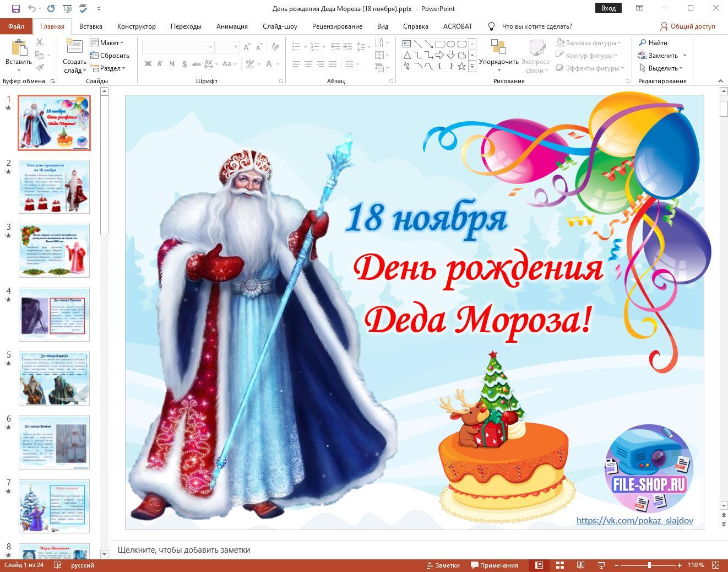The image size is (728, 572).
Task: Click the Comments (Примечания) button
Action: [494, 565]
